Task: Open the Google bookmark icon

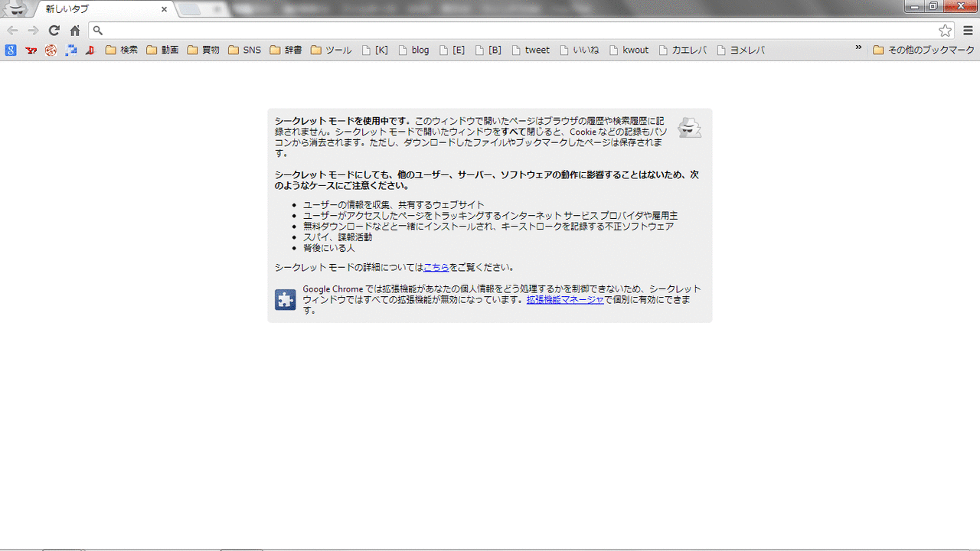Action: coord(11,51)
